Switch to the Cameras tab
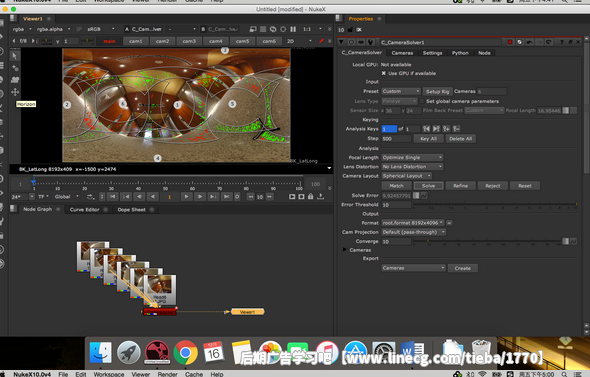Viewport: 590px width, 377px height. pos(402,53)
